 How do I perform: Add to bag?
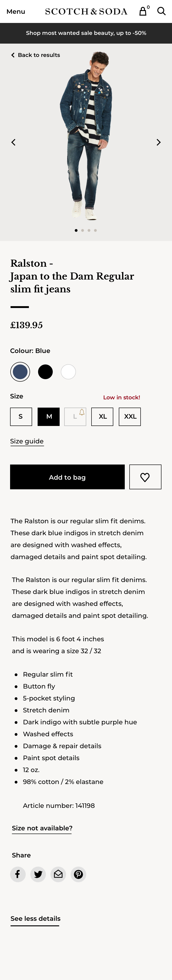tap(67, 477)
